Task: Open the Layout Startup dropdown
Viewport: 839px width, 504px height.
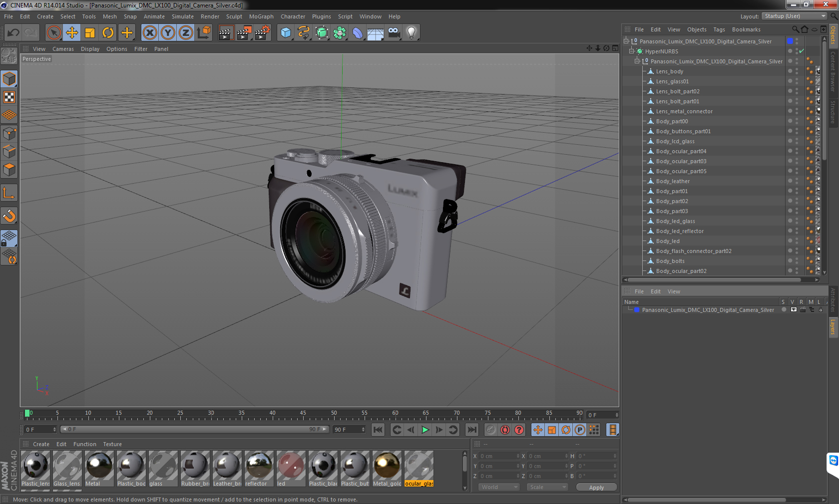Action: click(795, 16)
